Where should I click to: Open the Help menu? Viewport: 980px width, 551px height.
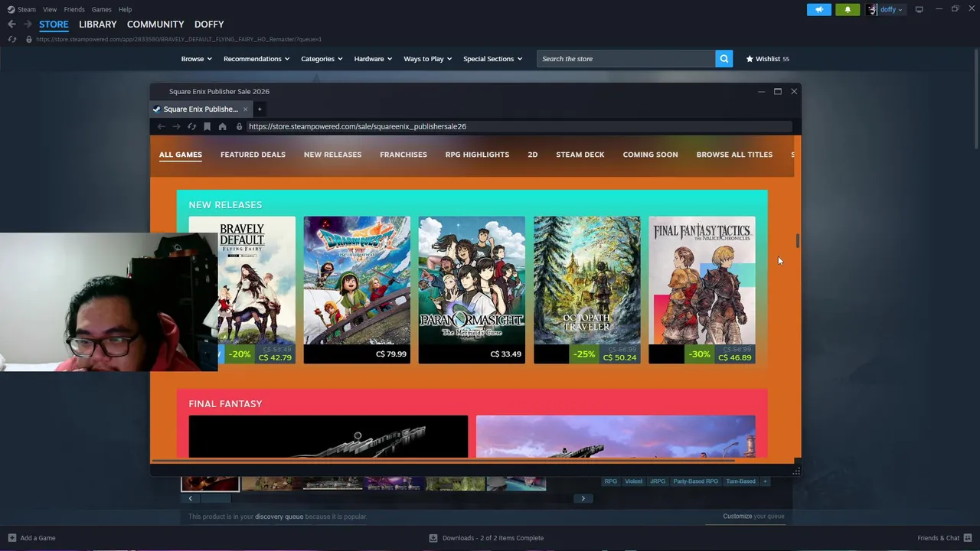pos(125,9)
